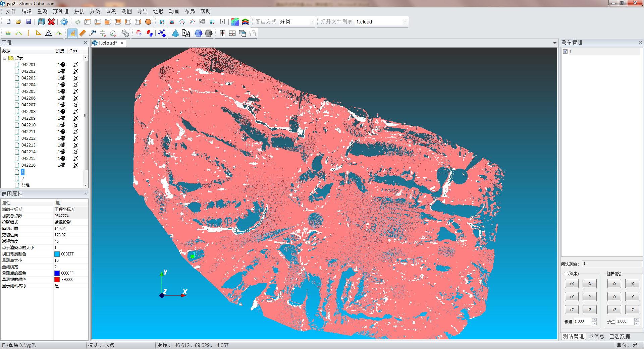Image resolution: width=644 pixels, height=349 pixels.
Task: Open settings with the blue gear icon
Action: [x=64, y=22]
